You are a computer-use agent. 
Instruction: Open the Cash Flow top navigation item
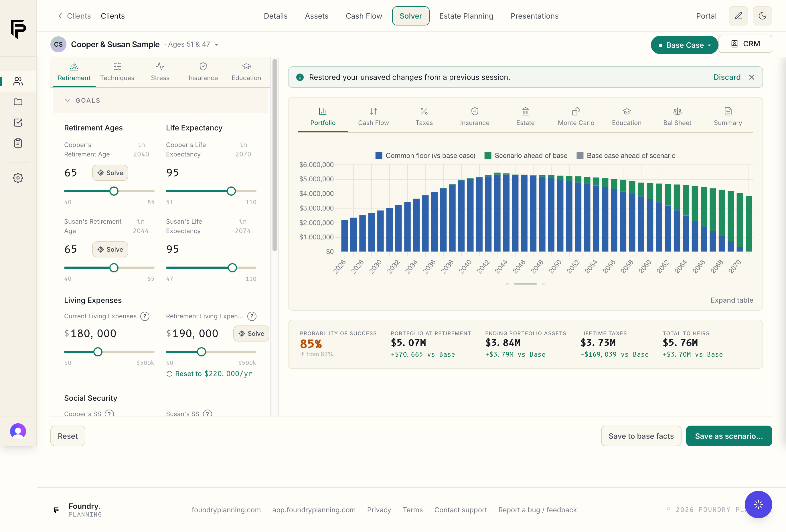click(364, 16)
